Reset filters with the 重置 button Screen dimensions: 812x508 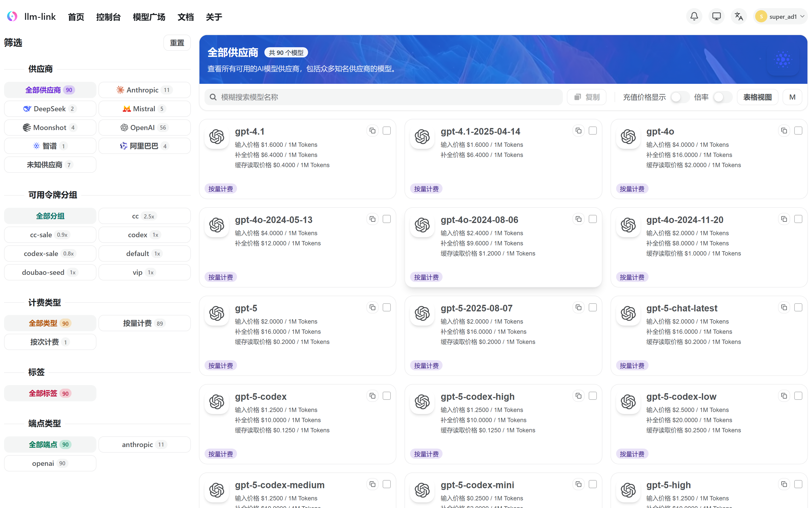(177, 43)
